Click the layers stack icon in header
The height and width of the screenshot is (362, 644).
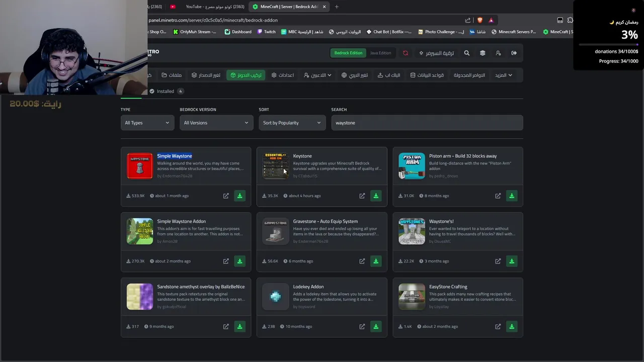point(482,53)
